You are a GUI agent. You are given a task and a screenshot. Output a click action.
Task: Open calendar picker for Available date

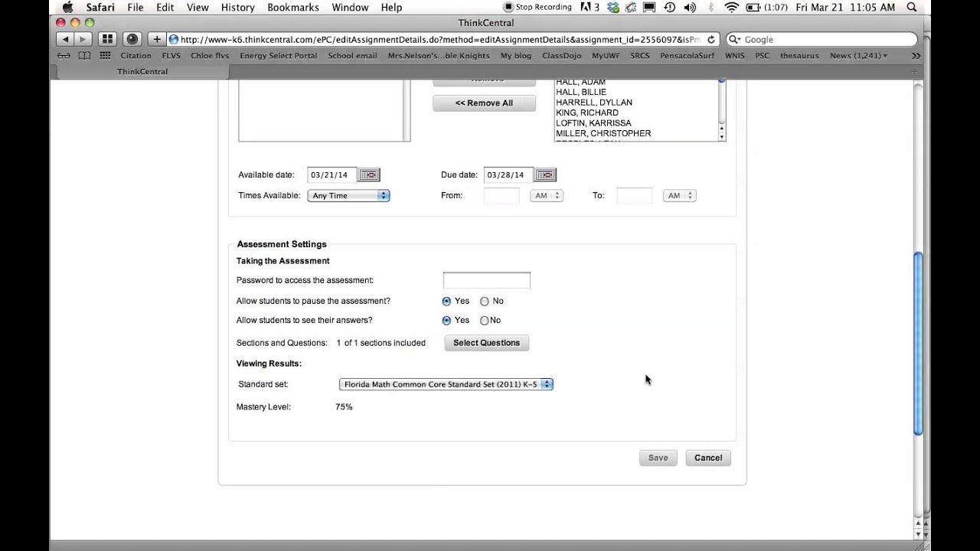(369, 174)
